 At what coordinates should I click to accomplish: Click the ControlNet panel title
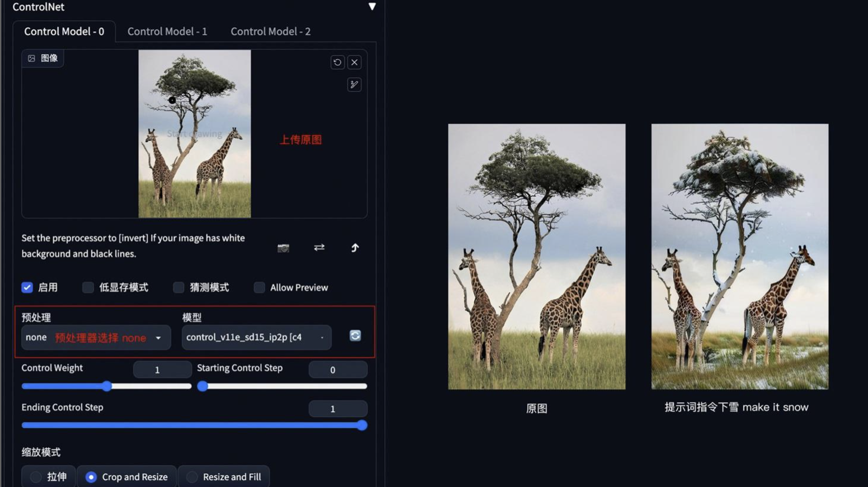[x=38, y=7]
